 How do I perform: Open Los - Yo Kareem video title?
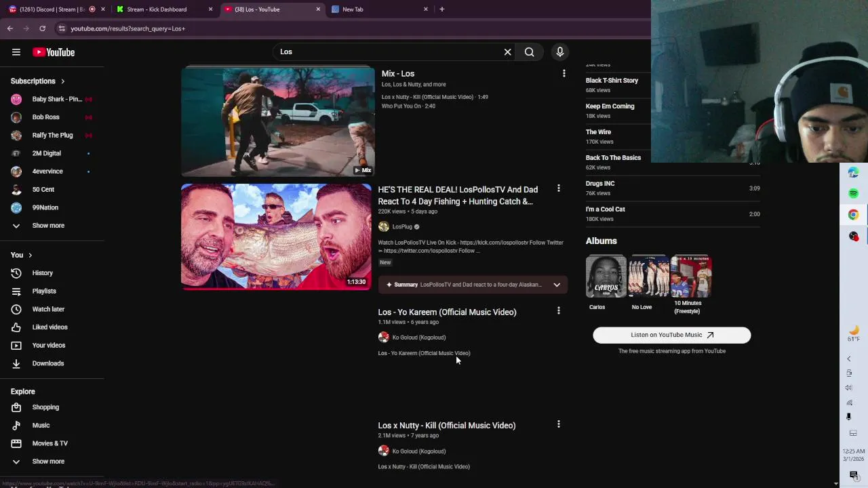(x=447, y=312)
